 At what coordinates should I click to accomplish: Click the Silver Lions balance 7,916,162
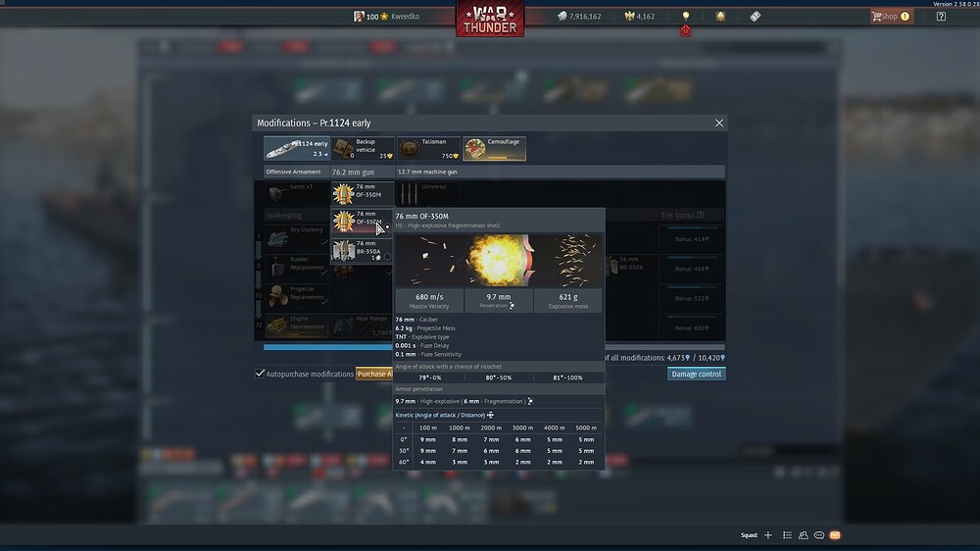[x=579, y=17]
